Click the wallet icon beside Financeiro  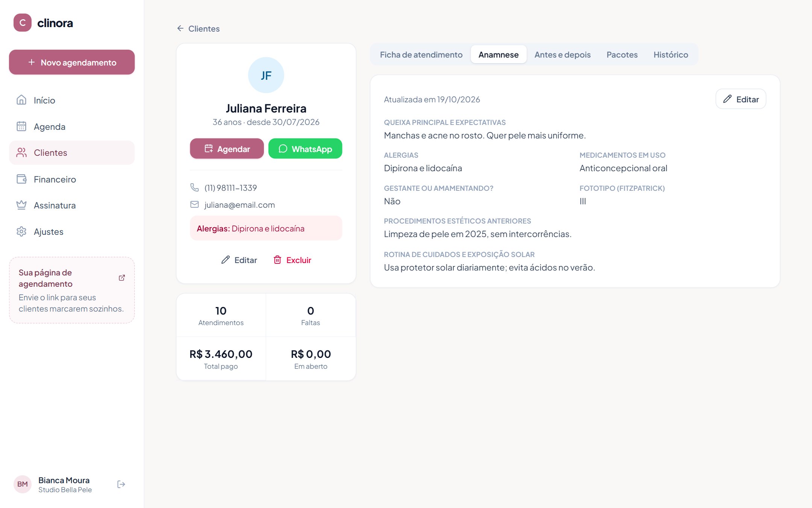21,179
